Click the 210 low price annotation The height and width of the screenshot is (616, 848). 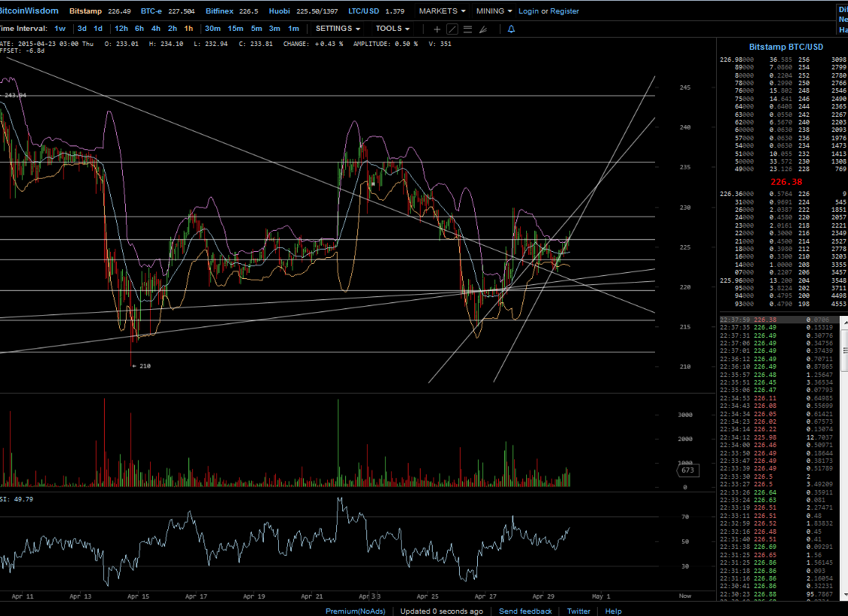point(142,366)
